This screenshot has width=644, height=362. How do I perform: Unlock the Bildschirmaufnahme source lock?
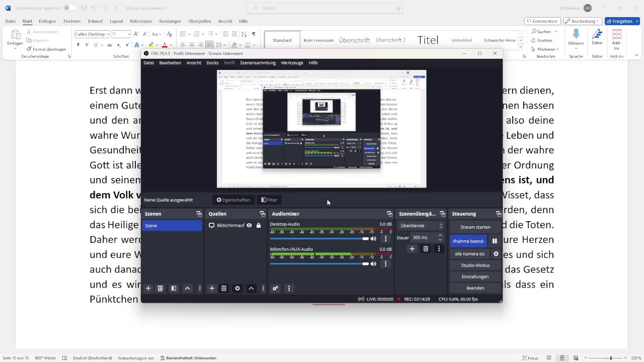259,225
